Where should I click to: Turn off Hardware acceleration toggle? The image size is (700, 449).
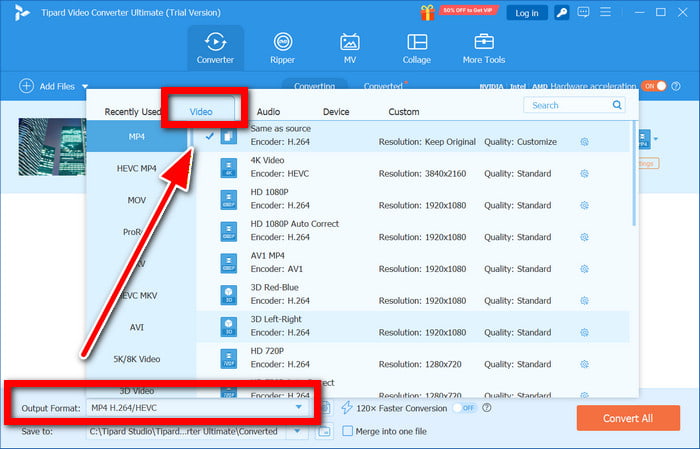tap(653, 87)
